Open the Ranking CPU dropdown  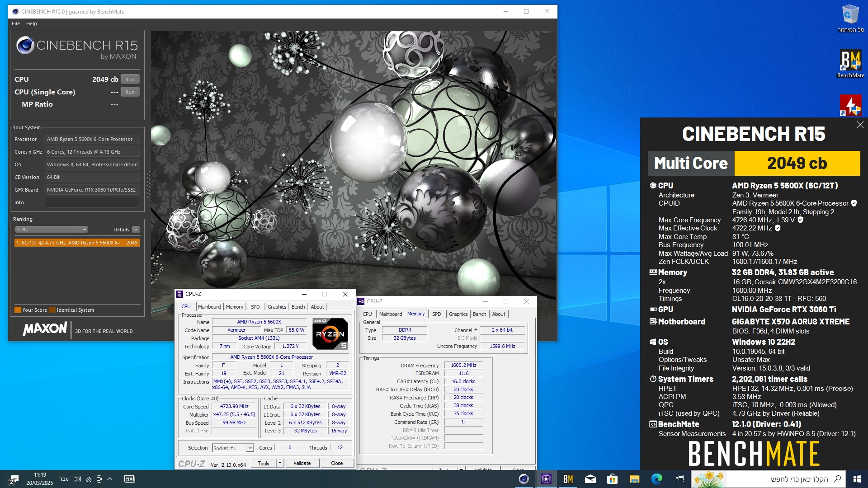52,230
